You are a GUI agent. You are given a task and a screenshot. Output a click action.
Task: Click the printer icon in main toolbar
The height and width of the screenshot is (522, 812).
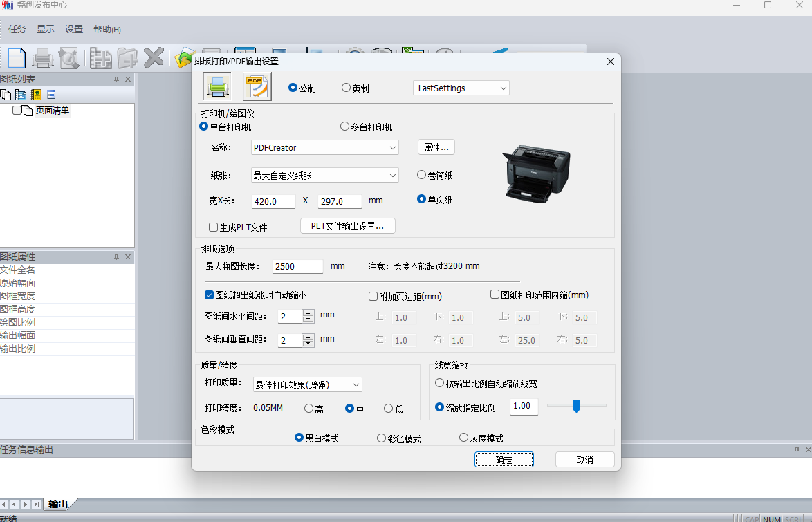(42, 58)
